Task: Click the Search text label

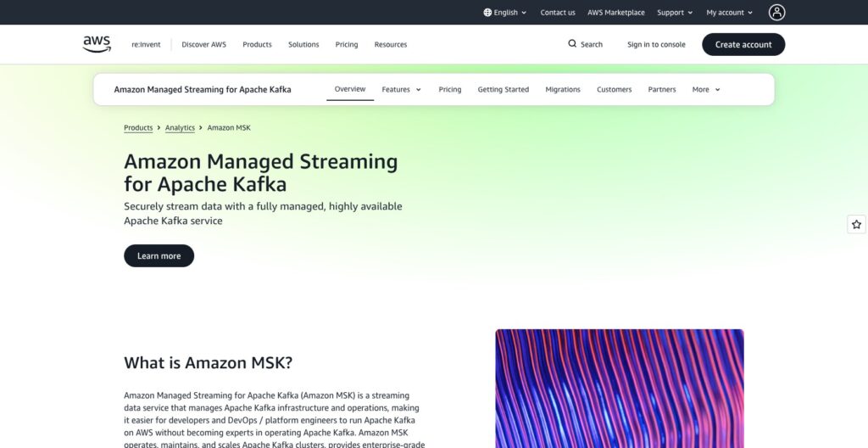Action: [x=591, y=44]
